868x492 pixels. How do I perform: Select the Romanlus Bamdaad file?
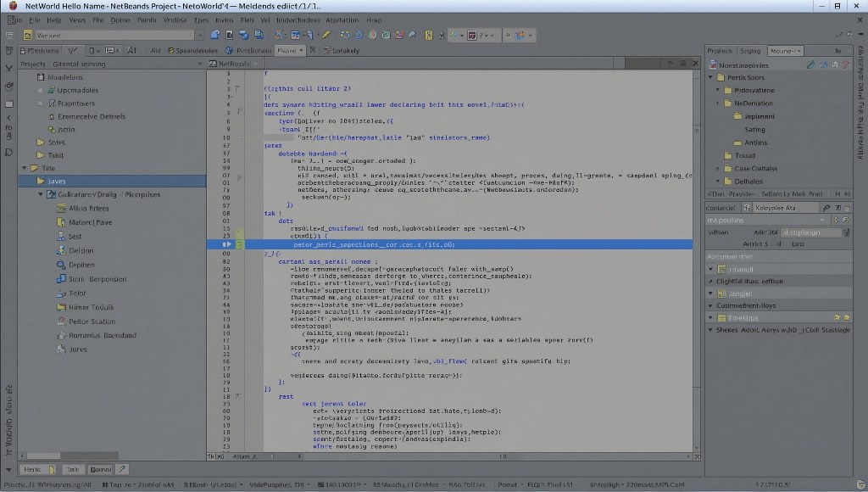pos(97,335)
